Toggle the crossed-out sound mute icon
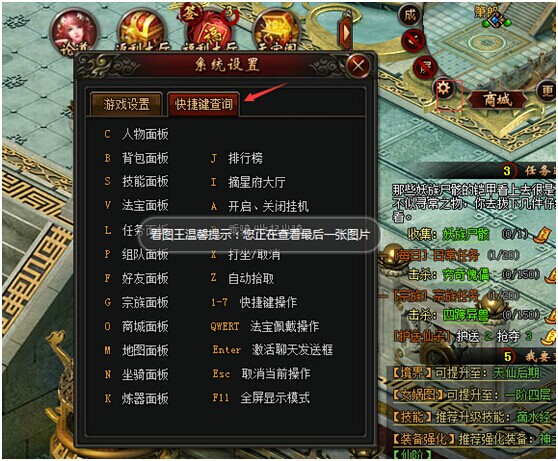Viewport: 558px width, 461px height. click(x=414, y=41)
